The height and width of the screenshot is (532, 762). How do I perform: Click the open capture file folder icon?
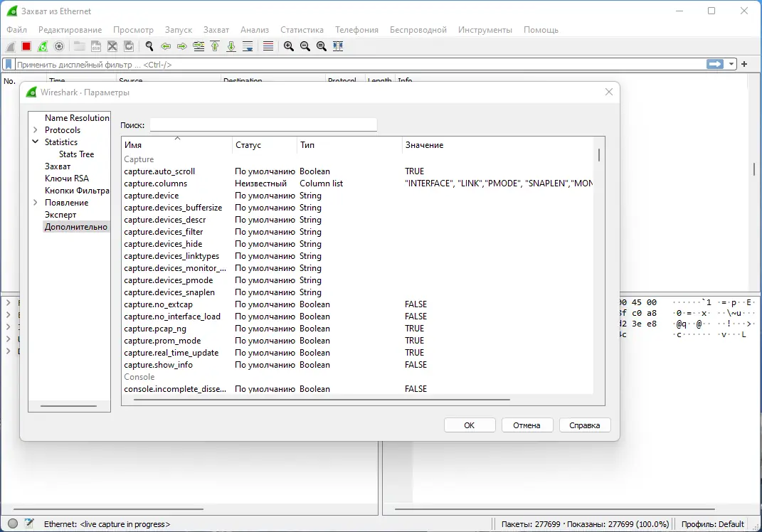coord(79,46)
